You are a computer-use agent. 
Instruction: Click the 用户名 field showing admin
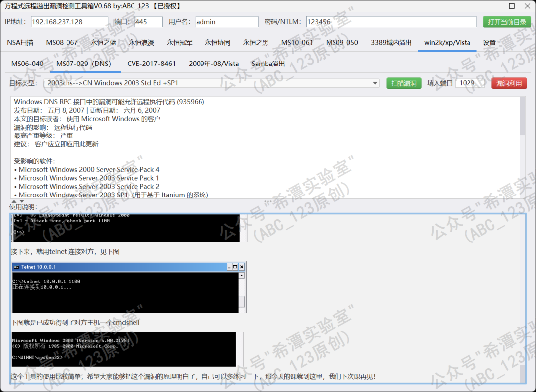pyautogui.click(x=227, y=22)
